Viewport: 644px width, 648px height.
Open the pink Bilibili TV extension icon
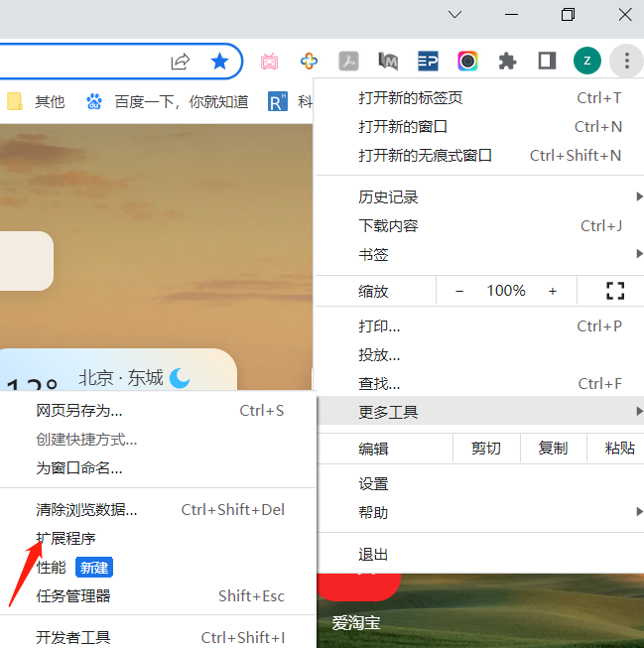[x=270, y=62]
